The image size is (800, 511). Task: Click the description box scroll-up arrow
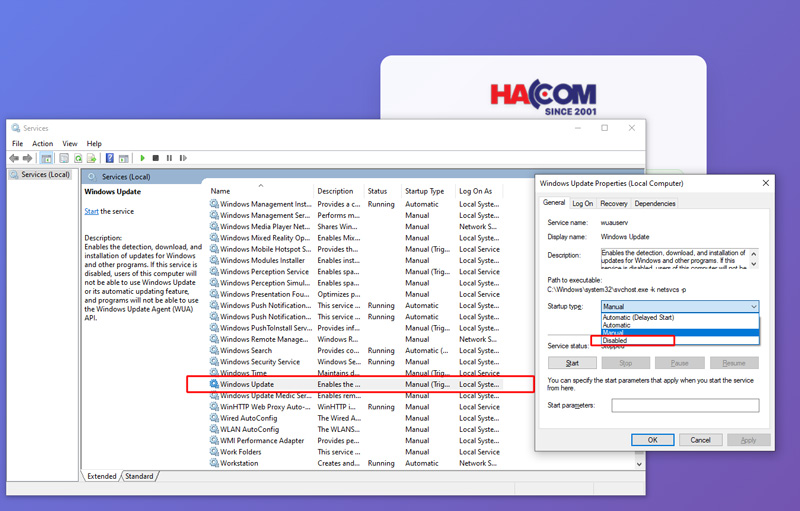[754, 253]
